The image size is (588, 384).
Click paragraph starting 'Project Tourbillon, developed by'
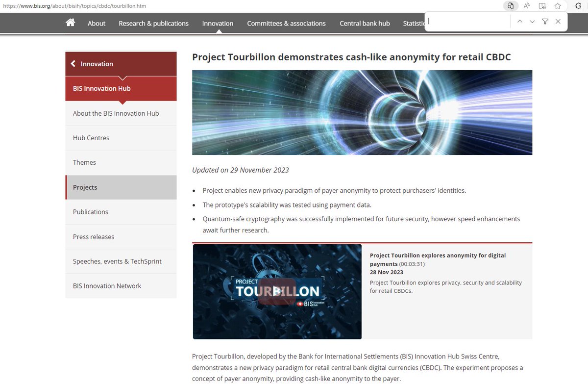click(x=358, y=367)
